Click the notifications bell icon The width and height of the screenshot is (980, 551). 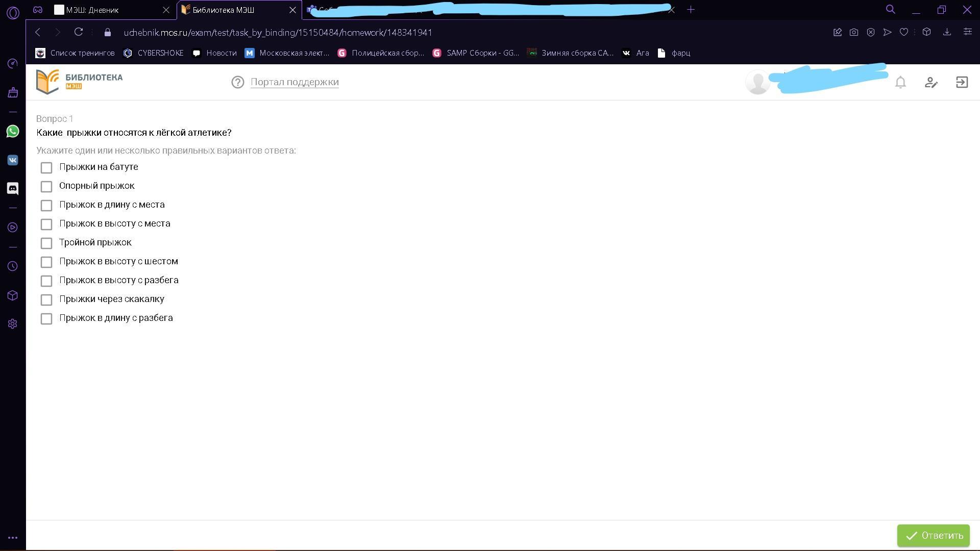pos(900,82)
